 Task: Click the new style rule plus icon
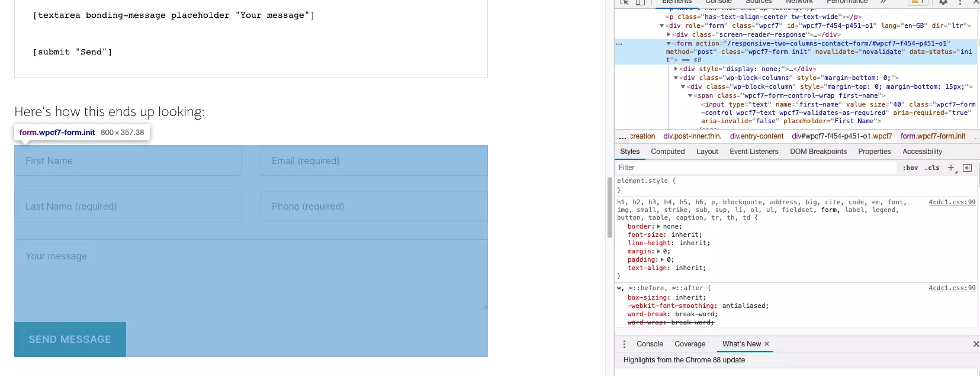pos(951,168)
